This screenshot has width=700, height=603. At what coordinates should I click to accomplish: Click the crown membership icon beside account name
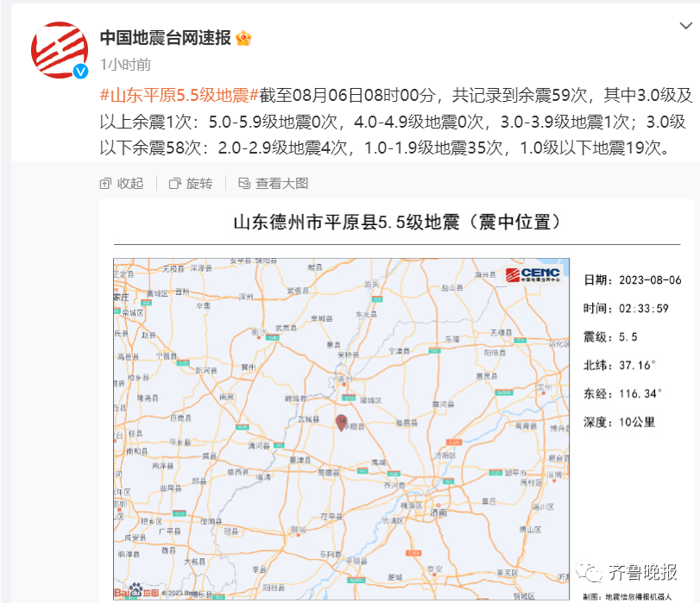pos(243,38)
